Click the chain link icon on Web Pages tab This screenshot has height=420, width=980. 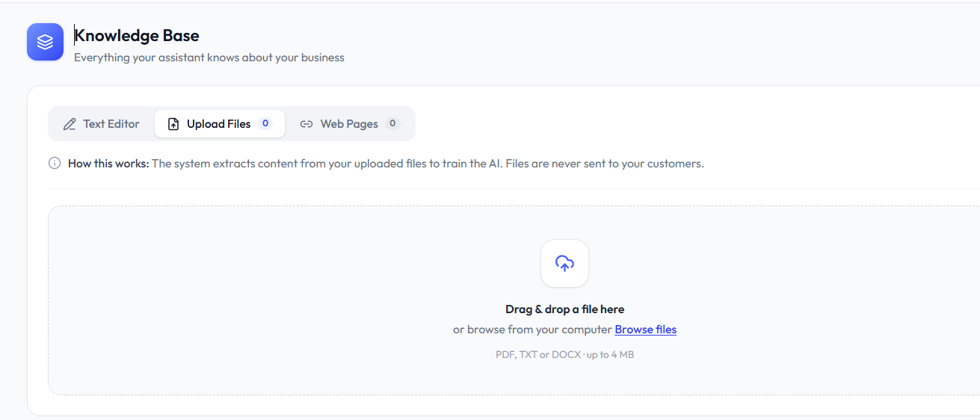pos(306,124)
